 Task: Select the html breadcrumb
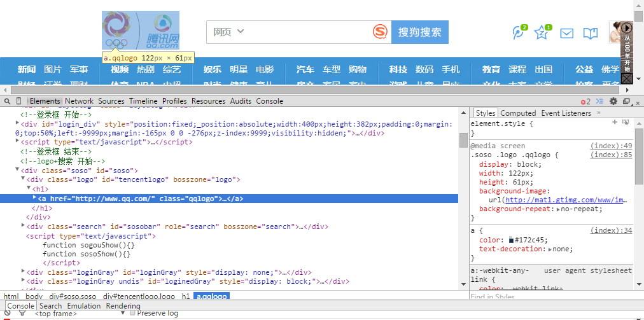click(11, 296)
